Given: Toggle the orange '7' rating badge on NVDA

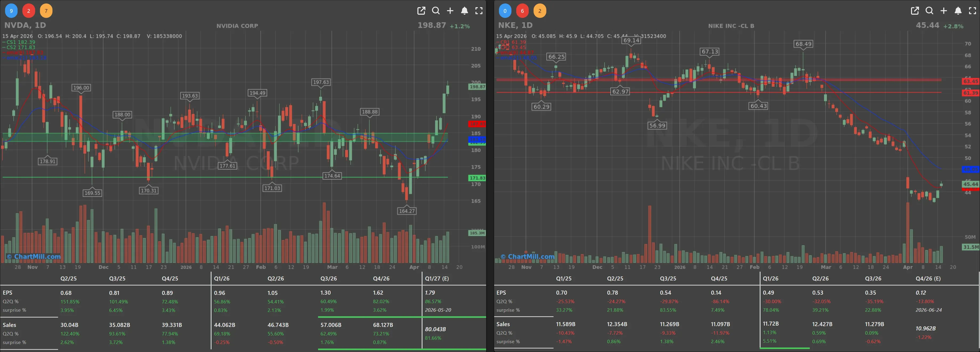Looking at the screenshot, I should click(x=46, y=11).
